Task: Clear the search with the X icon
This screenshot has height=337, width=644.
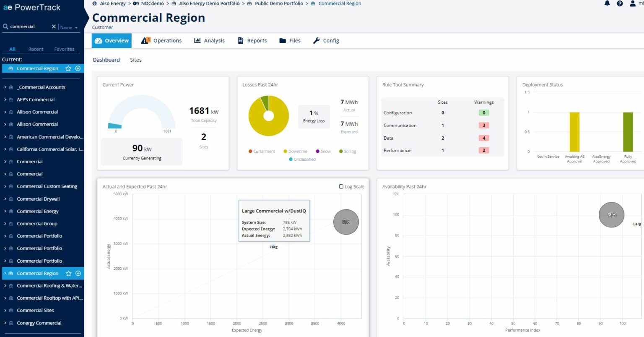Action: (x=53, y=26)
